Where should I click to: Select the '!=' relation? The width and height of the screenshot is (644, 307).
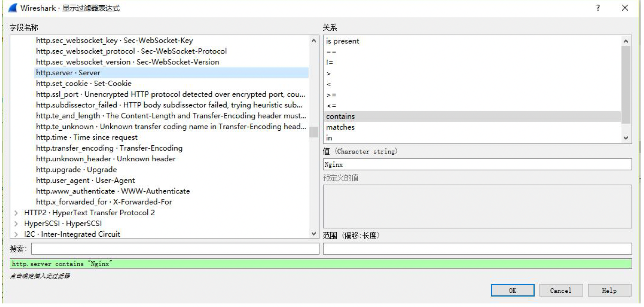point(472,62)
